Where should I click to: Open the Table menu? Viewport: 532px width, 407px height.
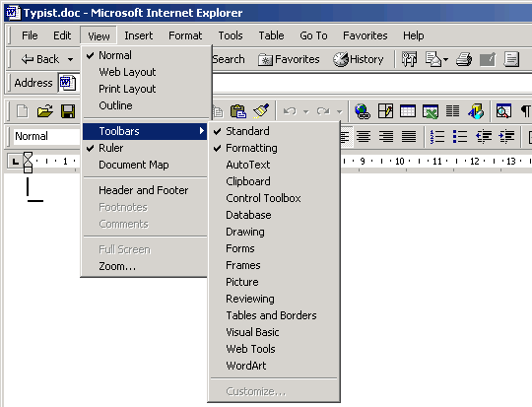pos(272,35)
